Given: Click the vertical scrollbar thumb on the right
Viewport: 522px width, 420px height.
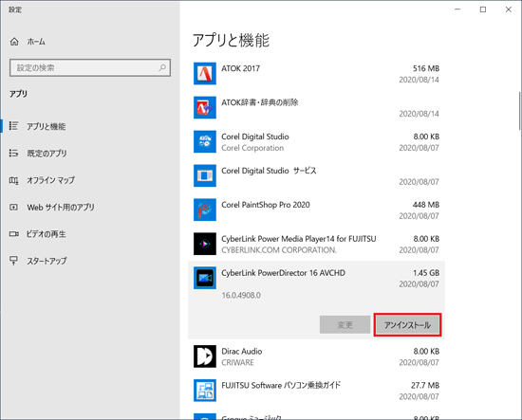Looking at the screenshot, I should (520, 111).
